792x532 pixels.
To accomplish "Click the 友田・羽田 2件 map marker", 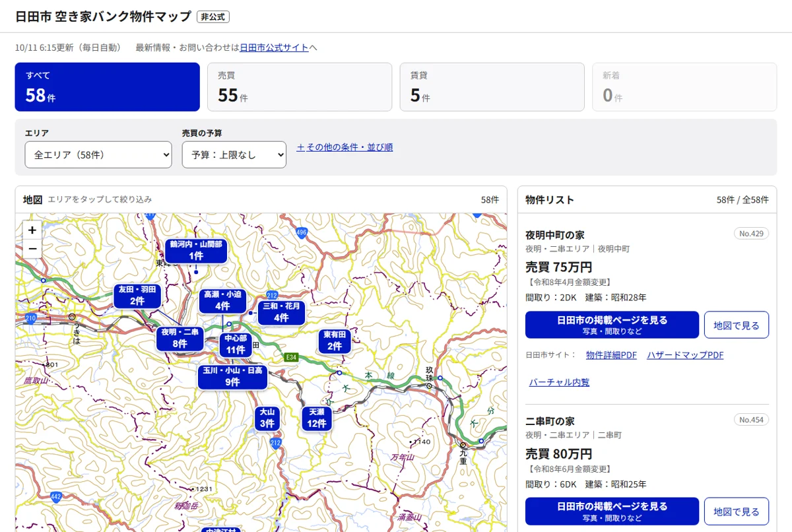I will tap(137, 296).
